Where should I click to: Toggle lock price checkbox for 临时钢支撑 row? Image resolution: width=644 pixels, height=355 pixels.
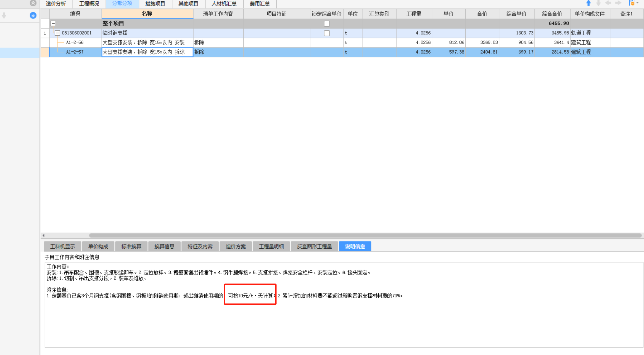(x=327, y=33)
